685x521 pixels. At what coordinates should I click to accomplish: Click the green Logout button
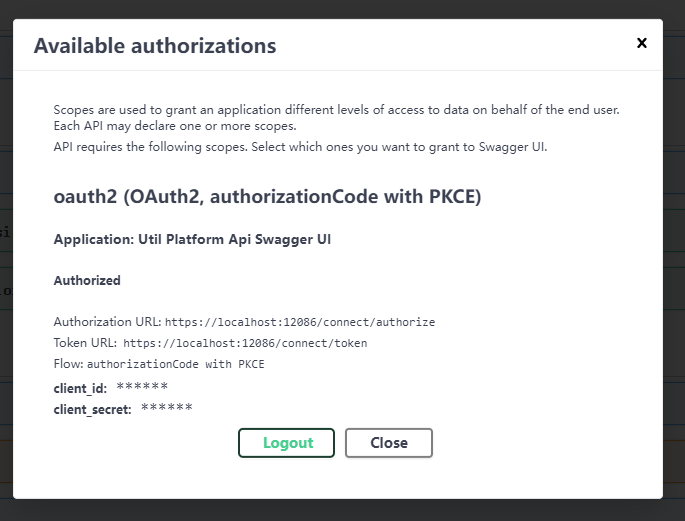286,443
